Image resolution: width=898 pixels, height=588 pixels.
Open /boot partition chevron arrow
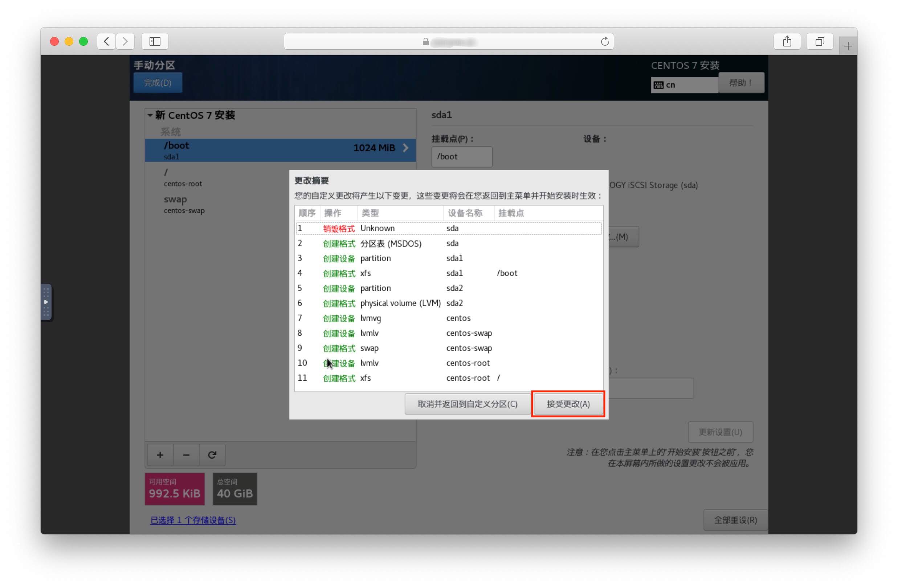click(405, 148)
